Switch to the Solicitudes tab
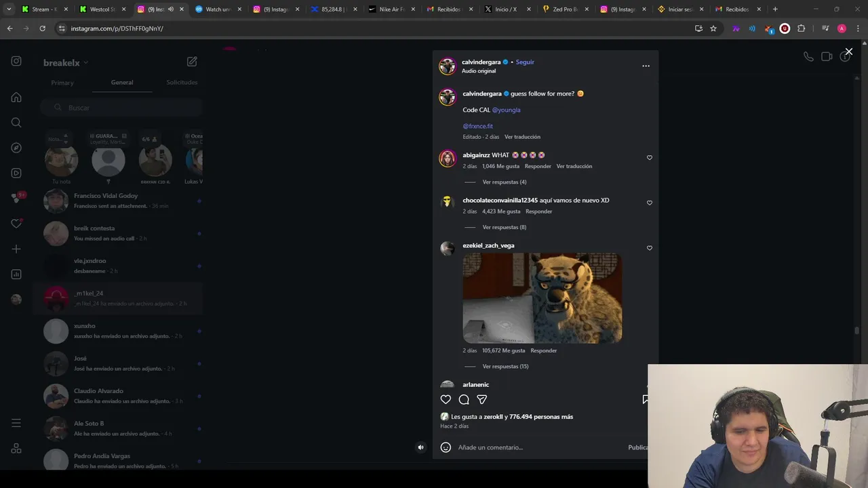868x488 pixels. click(x=182, y=83)
